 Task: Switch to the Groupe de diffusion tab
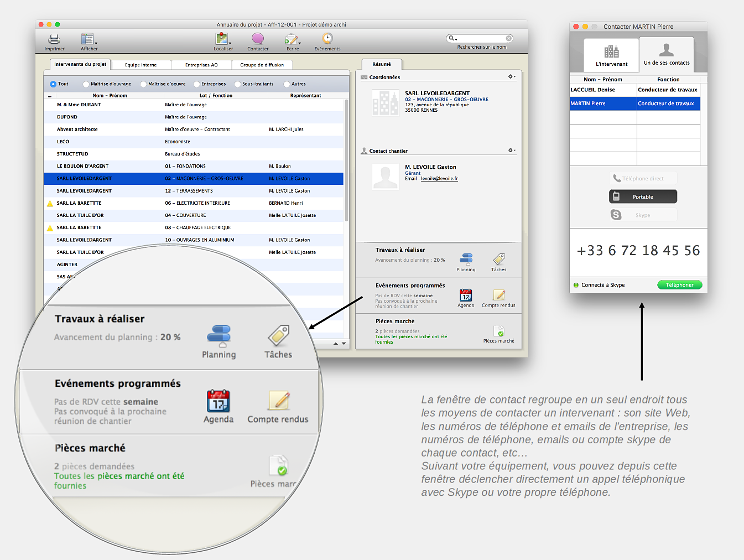pyautogui.click(x=262, y=65)
